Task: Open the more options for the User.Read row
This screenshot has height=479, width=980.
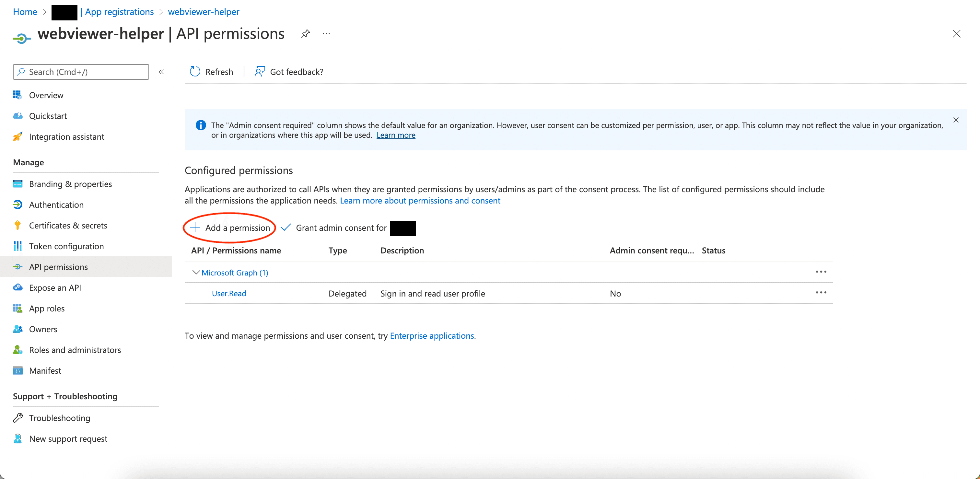Action: coord(821,293)
